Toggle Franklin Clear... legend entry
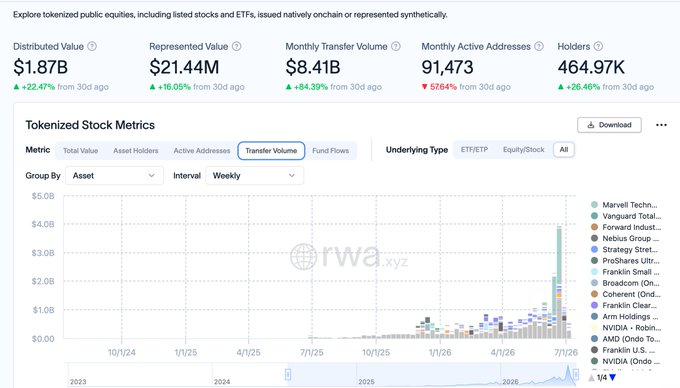Screen dimensions: 680x388 [624, 306]
